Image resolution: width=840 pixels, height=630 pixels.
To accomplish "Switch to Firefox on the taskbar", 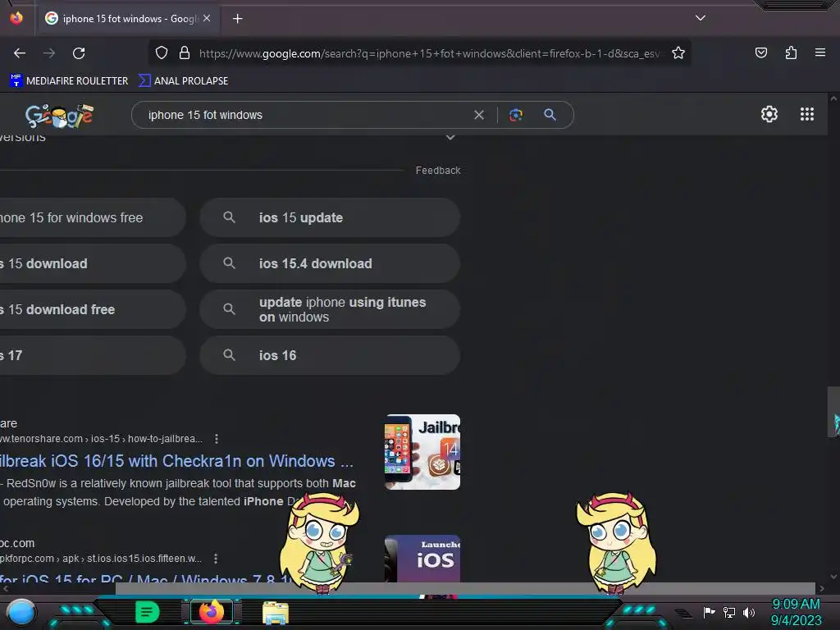I will [x=212, y=612].
